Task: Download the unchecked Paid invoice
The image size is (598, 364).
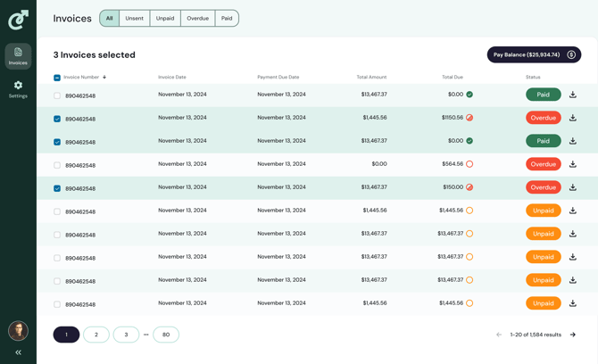Action: pyautogui.click(x=572, y=95)
